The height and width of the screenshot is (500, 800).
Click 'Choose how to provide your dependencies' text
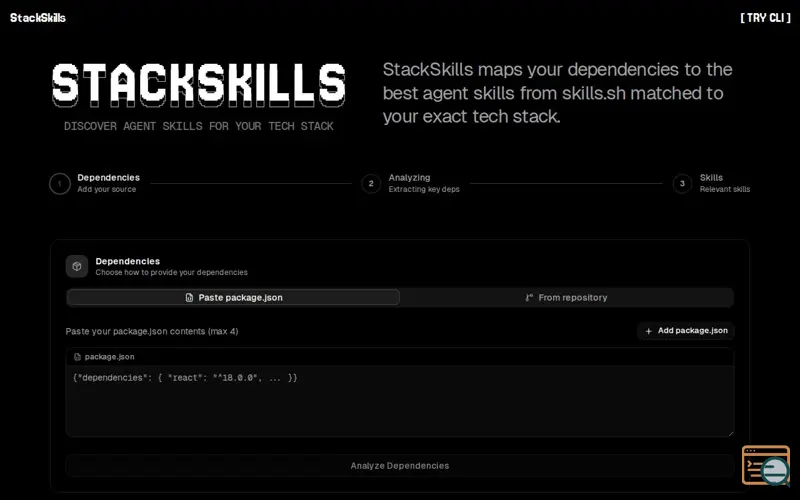tap(171, 272)
